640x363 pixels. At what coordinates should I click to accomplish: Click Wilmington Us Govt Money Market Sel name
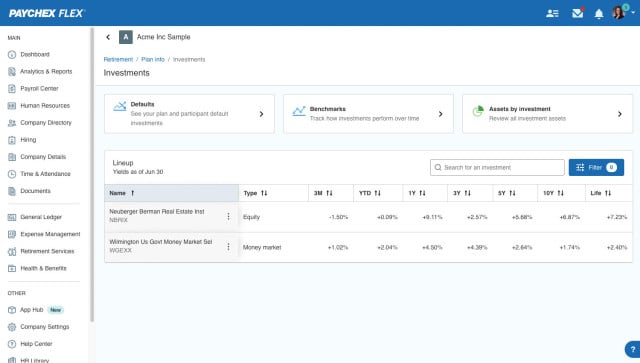161,242
